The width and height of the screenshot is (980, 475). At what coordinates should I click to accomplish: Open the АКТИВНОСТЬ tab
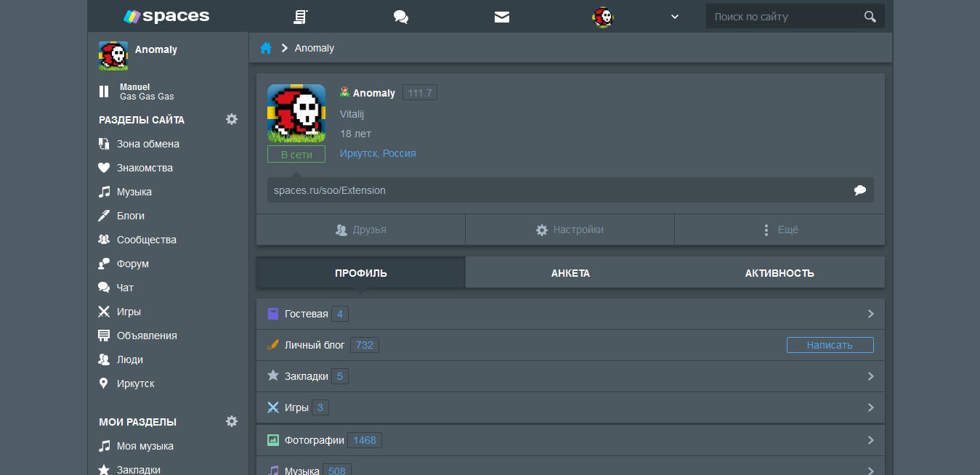click(x=779, y=272)
